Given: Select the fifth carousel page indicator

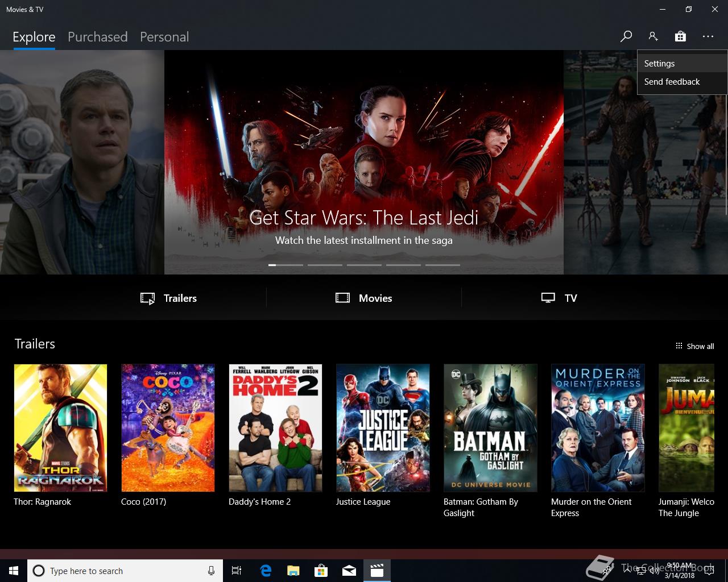Looking at the screenshot, I should click(442, 265).
